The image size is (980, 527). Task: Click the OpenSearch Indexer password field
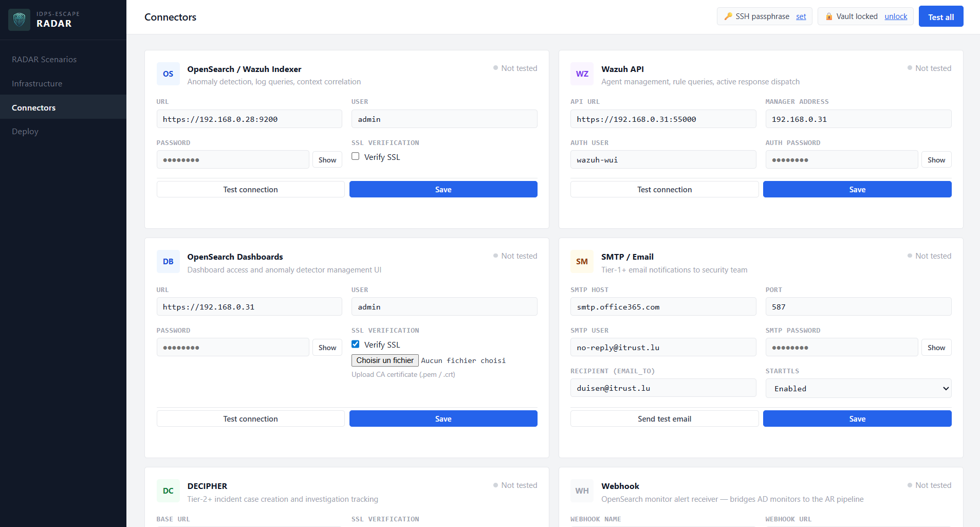pos(233,159)
